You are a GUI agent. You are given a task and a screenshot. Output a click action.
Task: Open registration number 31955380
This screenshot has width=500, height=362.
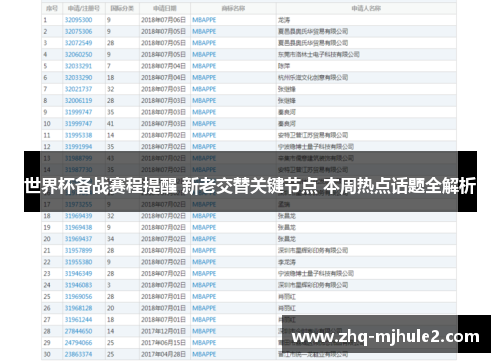click(x=78, y=262)
